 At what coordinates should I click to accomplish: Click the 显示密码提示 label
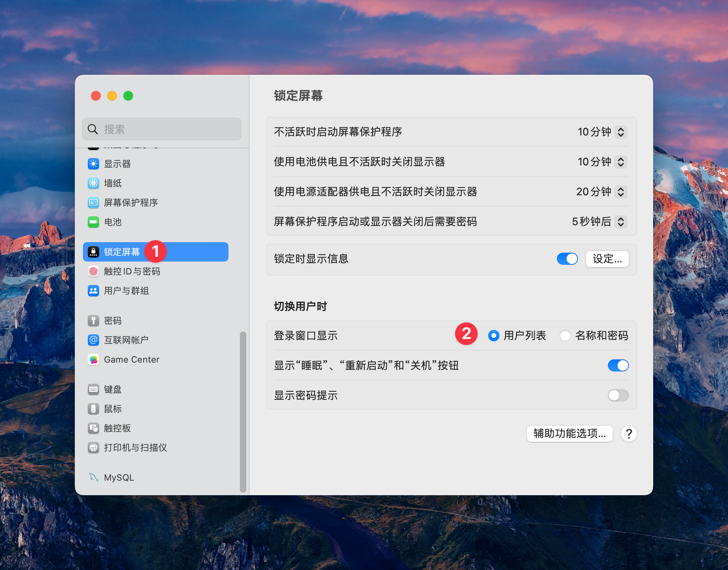[x=306, y=395]
